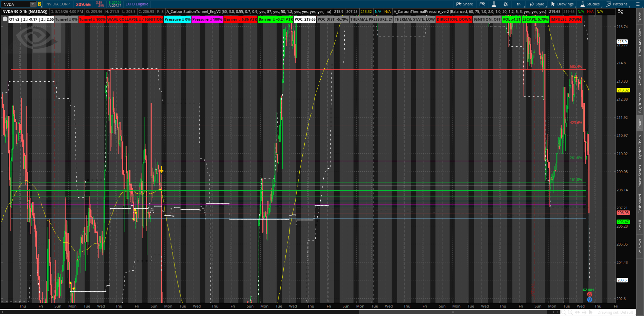Screen dimensions: 644x316
Task: Click the collapse studies header icon
Action: (x=620, y=12)
